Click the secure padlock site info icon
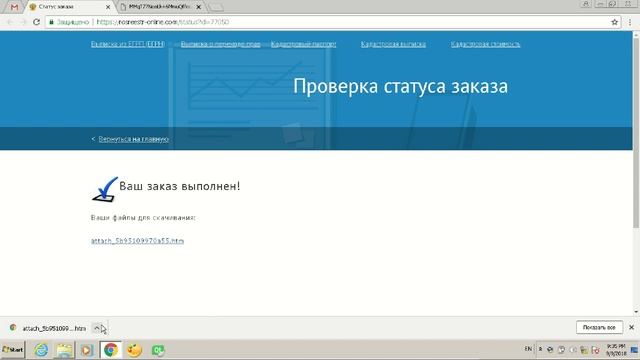The height and width of the screenshot is (360, 640). coord(51,22)
